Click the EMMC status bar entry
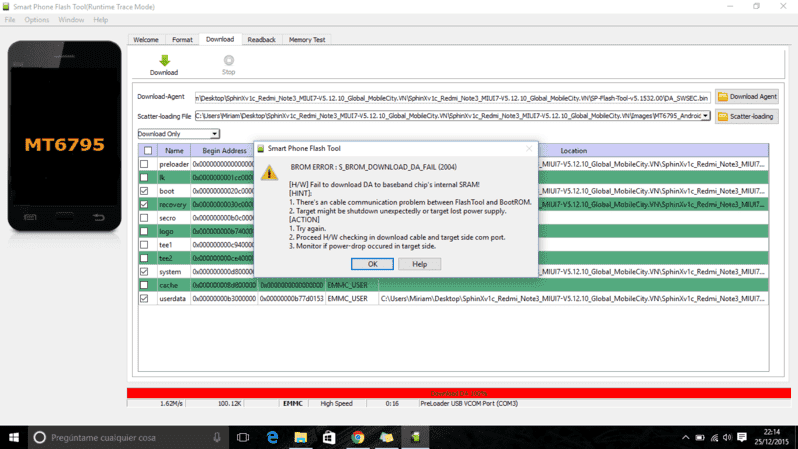798x449 pixels. point(293,403)
